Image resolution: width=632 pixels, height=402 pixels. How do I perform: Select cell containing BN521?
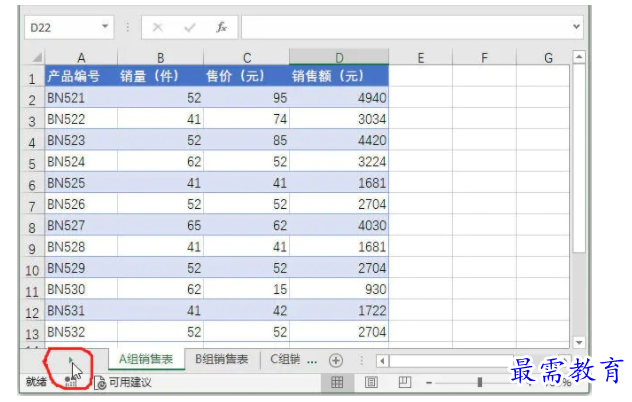coord(81,98)
